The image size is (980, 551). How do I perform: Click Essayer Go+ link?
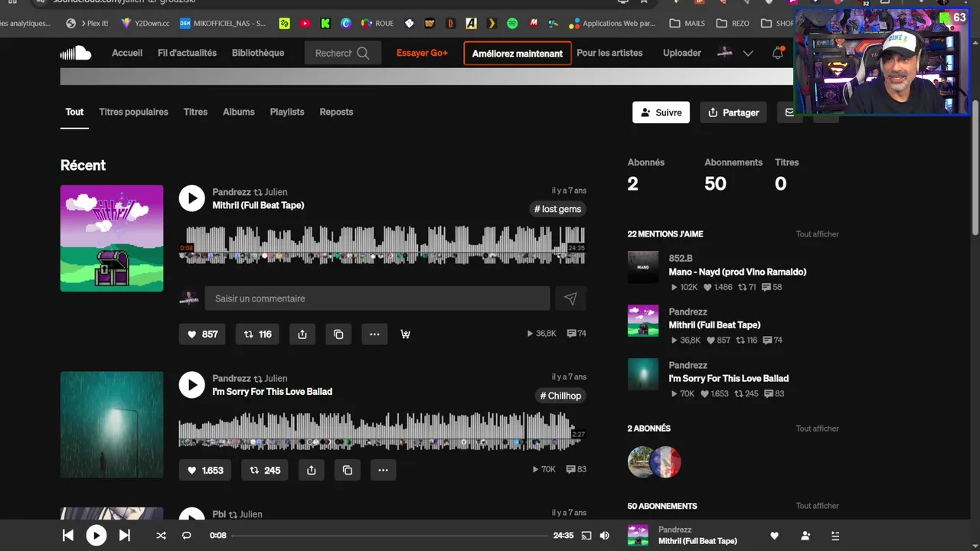(422, 53)
